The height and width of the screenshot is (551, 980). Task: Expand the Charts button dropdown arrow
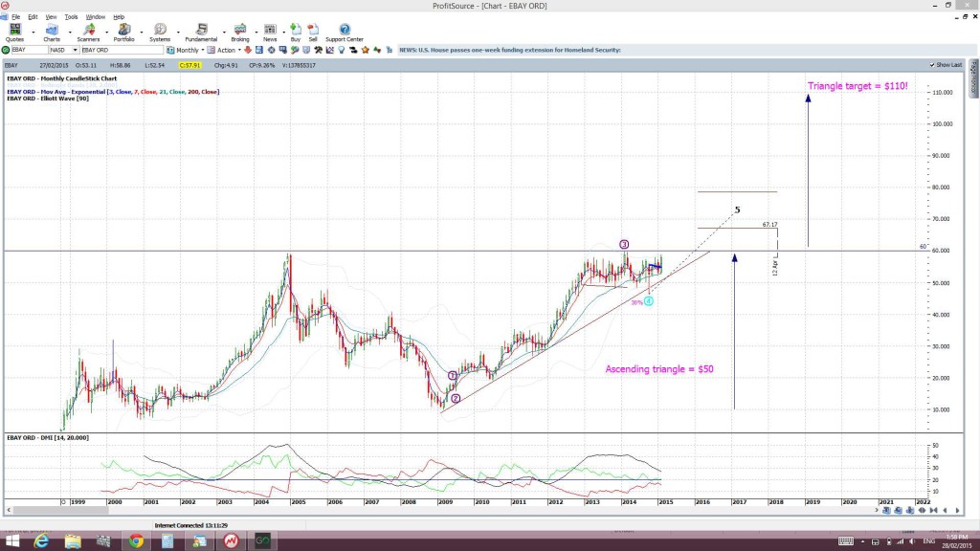(69, 33)
